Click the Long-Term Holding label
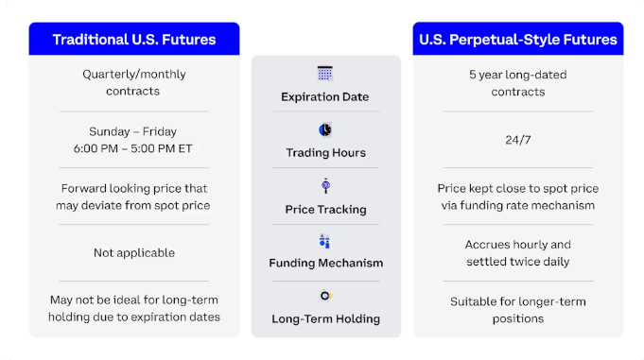This screenshot has height=360, width=644. click(x=325, y=319)
